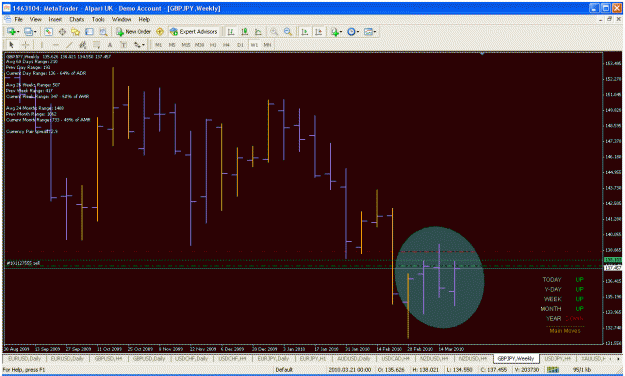The image size is (625, 376).
Task: Switch to the USDCHF,Daily chart tab
Action: pyautogui.click(x=191, y=359)
